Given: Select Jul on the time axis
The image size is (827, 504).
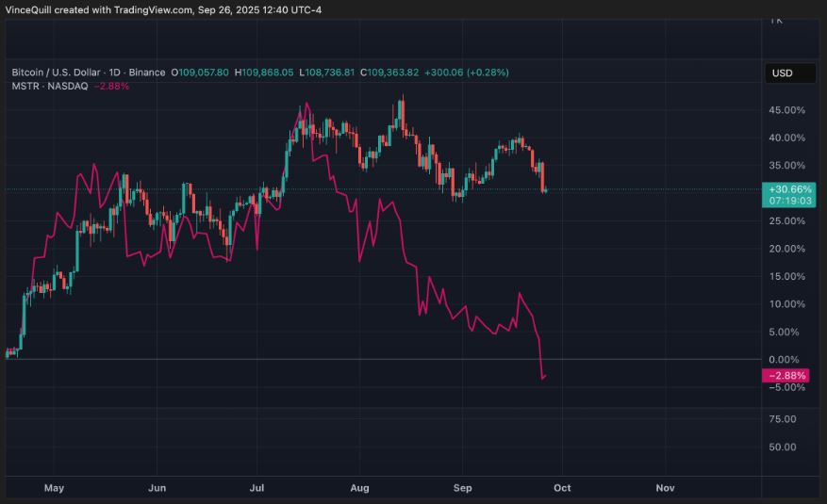Looking at the screenshot, I should [x=256, y=488].
